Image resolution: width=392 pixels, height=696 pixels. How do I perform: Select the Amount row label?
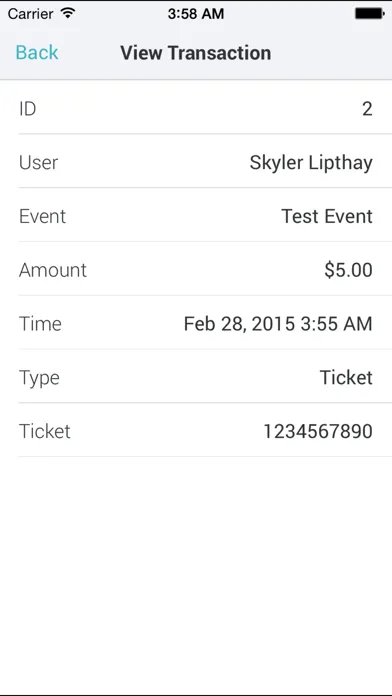click(x=53, y=270)
